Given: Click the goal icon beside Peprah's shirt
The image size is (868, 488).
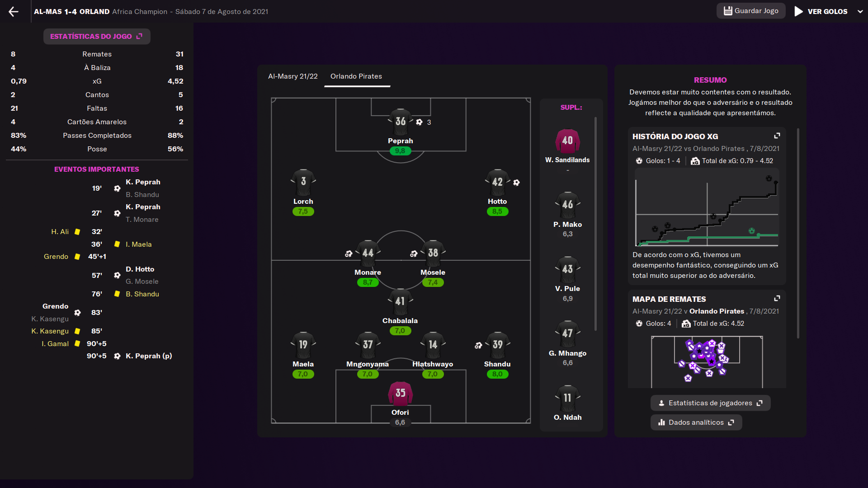Looking at the screenshot, I should coord(419,122).
